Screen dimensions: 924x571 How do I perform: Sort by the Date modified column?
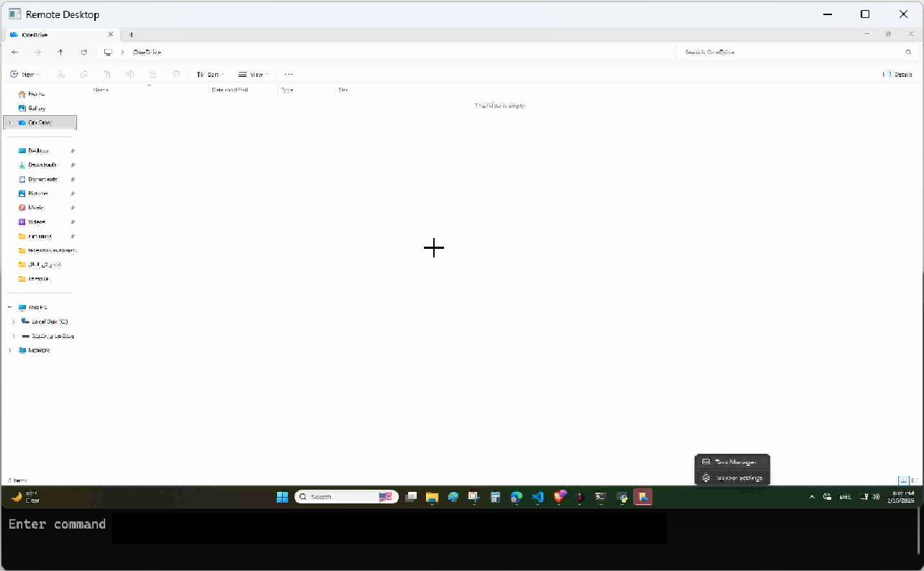(230, 90)
